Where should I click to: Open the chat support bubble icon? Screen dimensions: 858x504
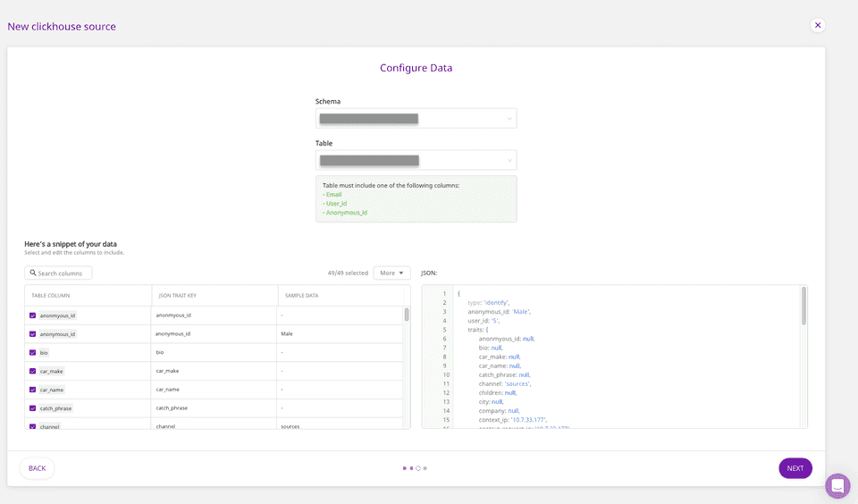pos(837,485)
